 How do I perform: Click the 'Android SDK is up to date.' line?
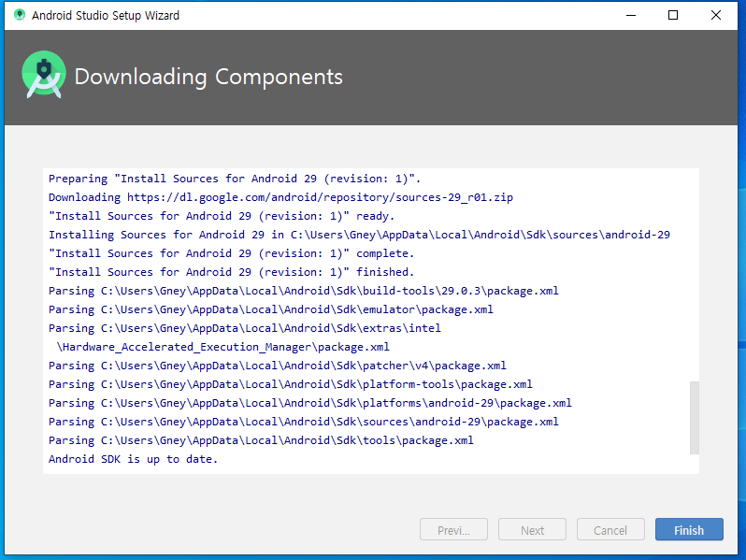133,459
